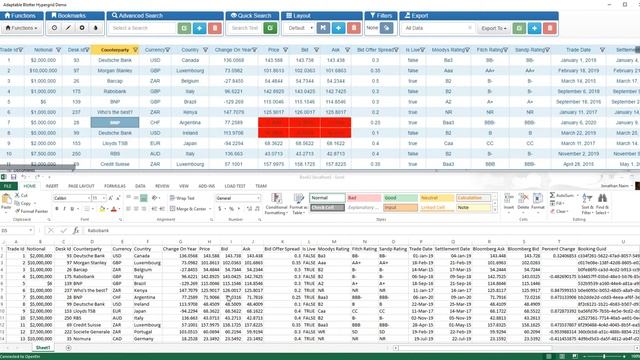The width and height of the screenshot is (640, 360).
Task: Click the Excel save icon in quick access toolbar
Action: (13, 177)
